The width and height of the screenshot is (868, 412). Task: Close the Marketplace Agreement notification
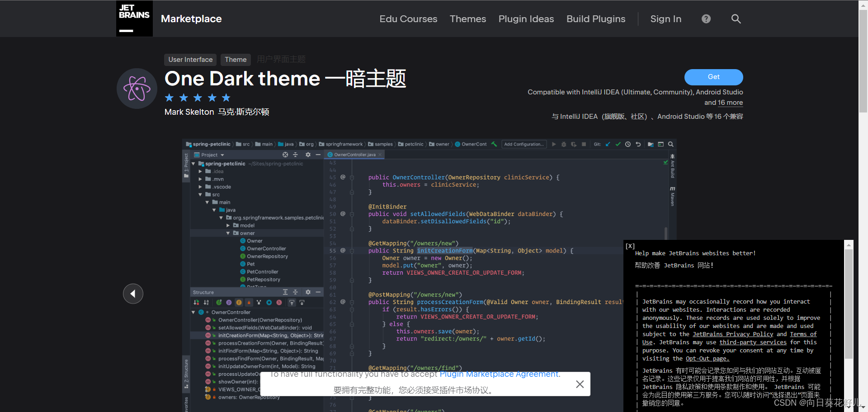pyautogui.click(x=580, y=384)
